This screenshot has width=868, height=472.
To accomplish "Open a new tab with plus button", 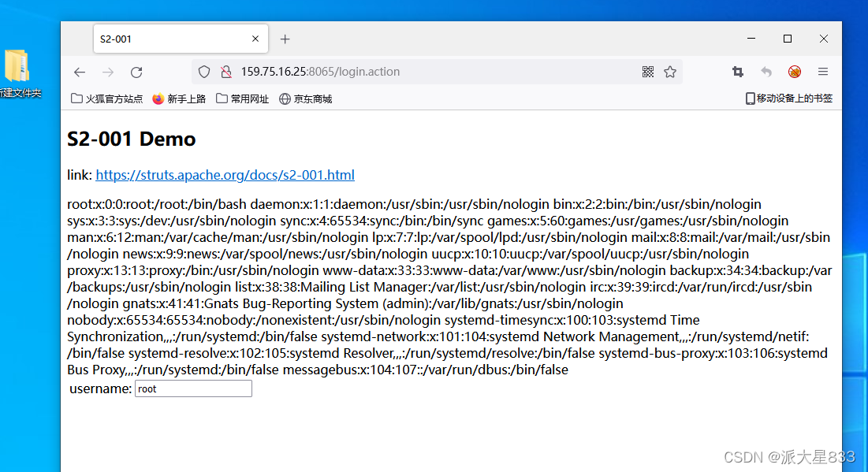I will (x=285, y=39).
